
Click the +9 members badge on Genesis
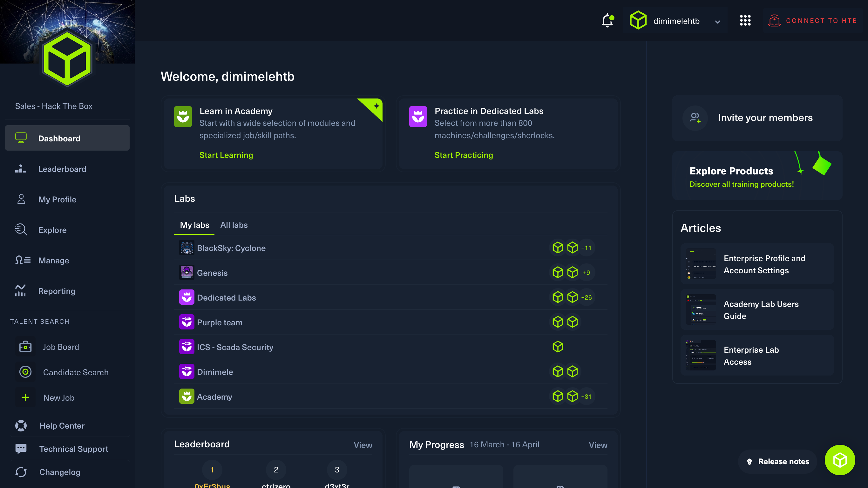[x=586, y=272]
